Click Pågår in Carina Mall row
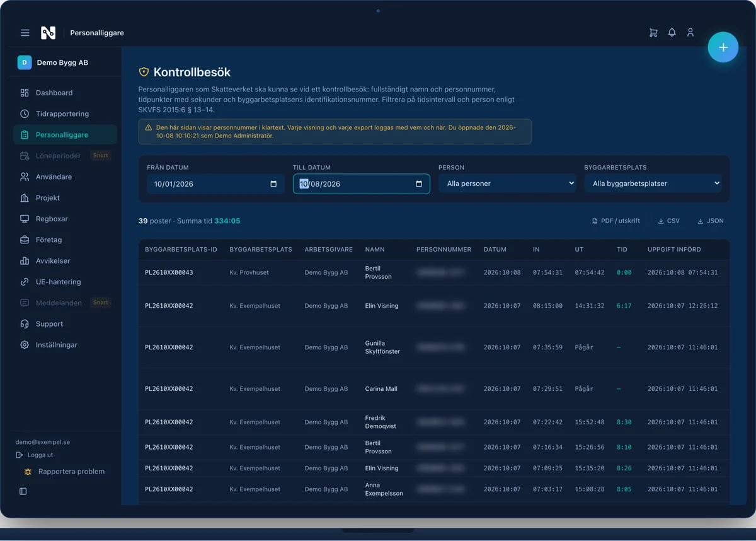Screen dimensions: 756x541 pyautogui.click(x=584, y=389)
